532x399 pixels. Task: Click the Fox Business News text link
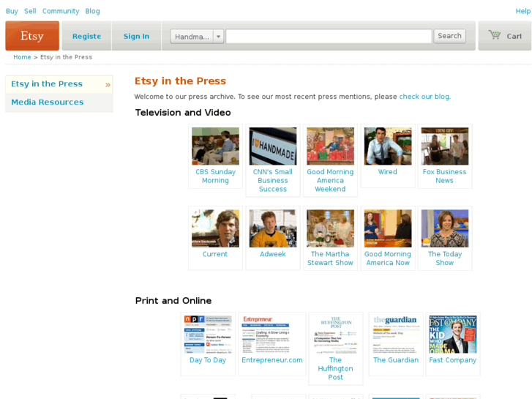click(x=444, y=176)
